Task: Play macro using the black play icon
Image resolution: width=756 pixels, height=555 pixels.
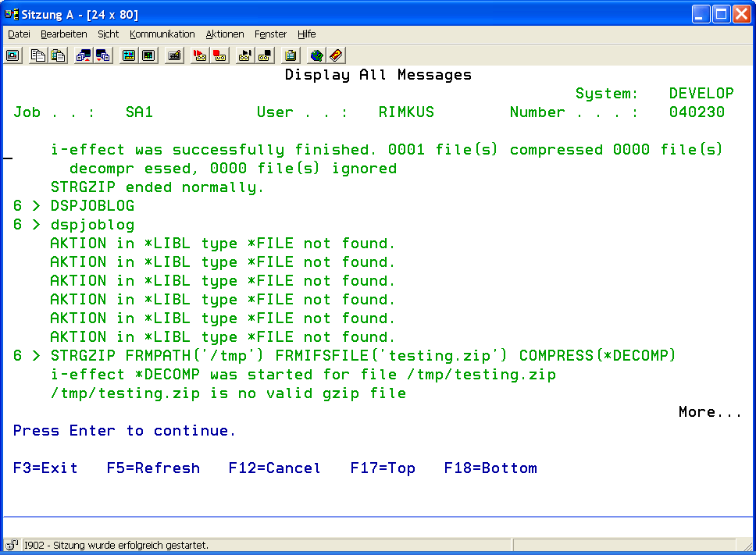Action: pos(245,55)
